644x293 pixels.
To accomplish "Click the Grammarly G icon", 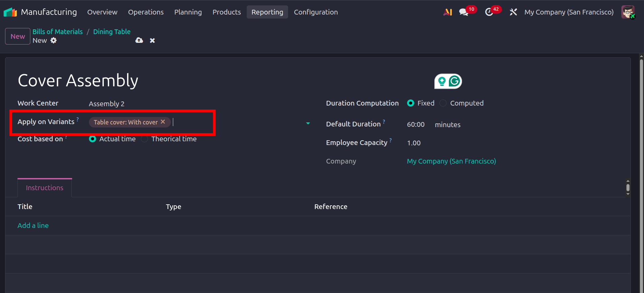I will pyautogui.click(x=454, y=81).
